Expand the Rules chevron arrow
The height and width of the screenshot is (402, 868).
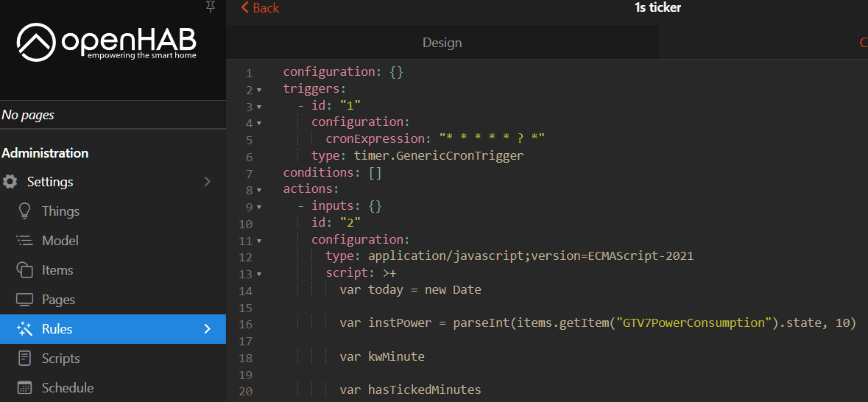(207, 329)
